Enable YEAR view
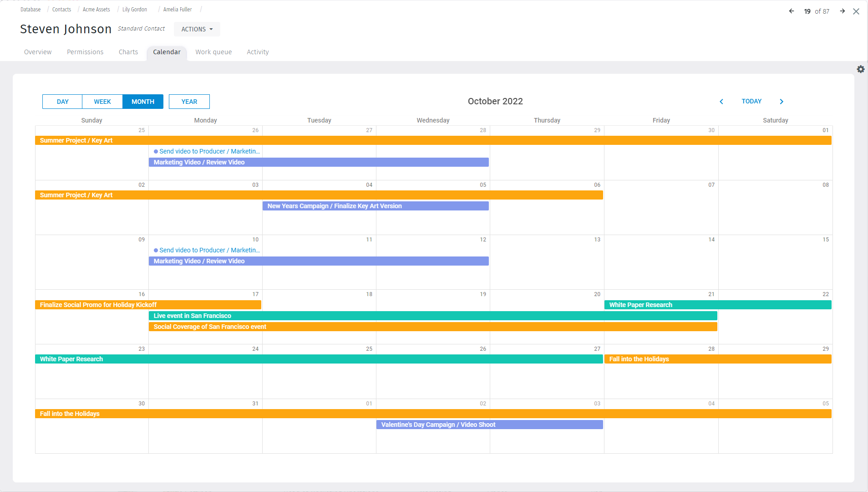 pyautogui.click(x=189, y=101)
